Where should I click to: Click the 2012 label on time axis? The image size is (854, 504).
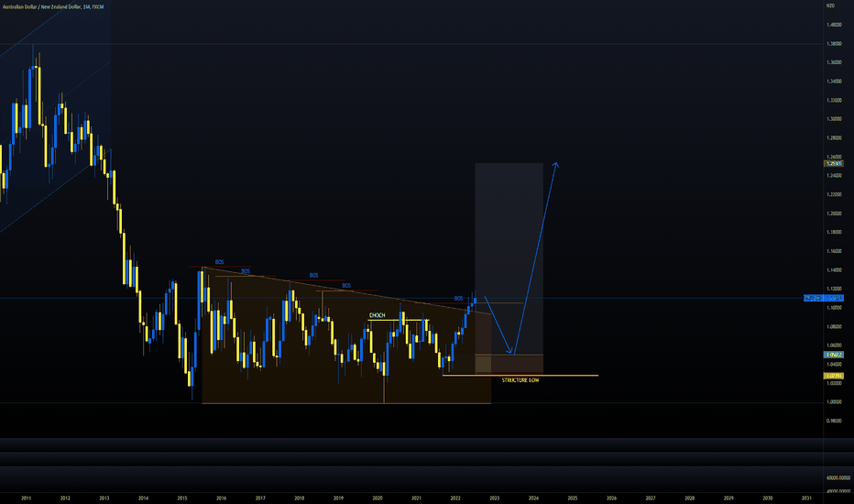click(65, 498)
